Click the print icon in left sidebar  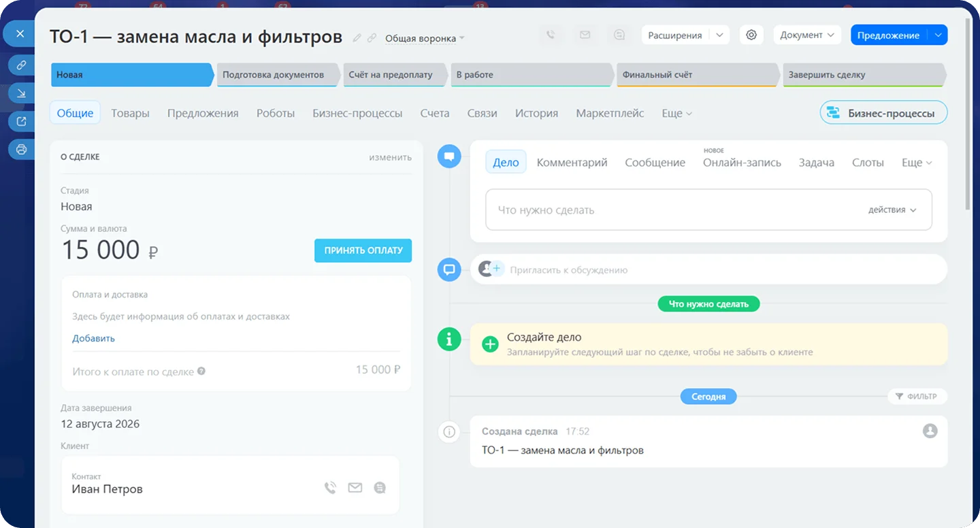pos(21,149)
